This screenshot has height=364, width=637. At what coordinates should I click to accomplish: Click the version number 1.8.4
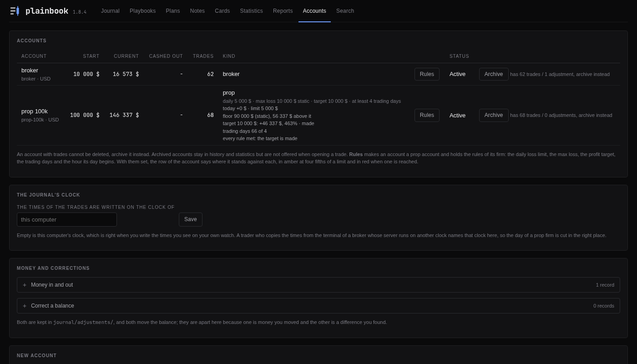click(x=80, y=12)
